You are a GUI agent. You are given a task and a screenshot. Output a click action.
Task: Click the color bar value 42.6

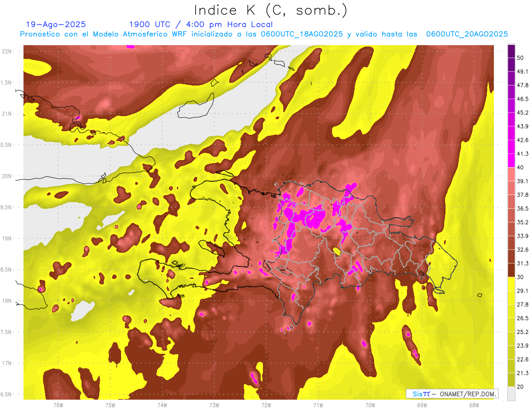coord(523,140)
